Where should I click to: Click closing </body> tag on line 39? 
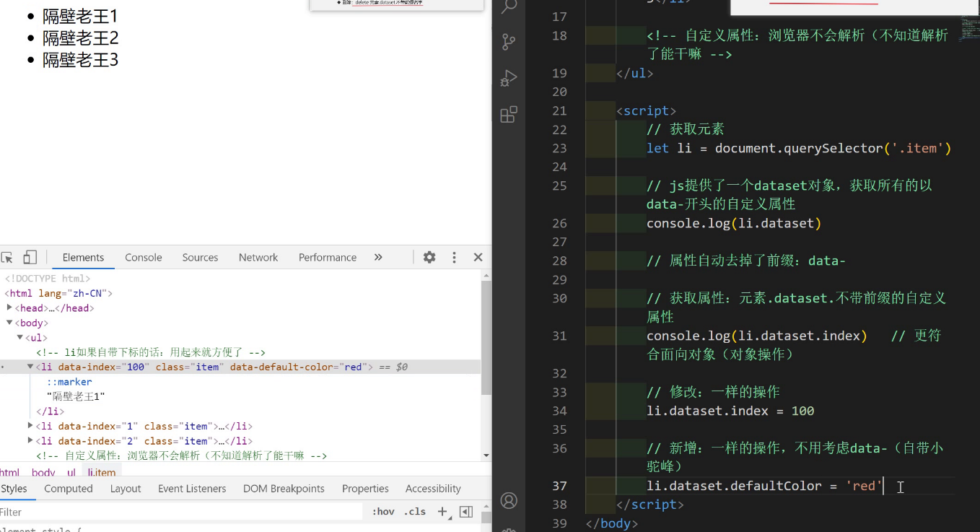coord(612,523)
